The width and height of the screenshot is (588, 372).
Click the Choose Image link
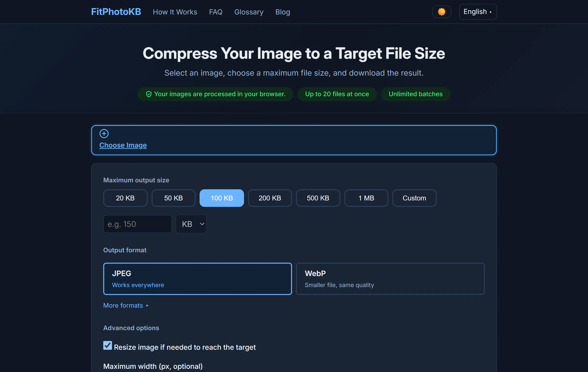click(x=123, y=145)
